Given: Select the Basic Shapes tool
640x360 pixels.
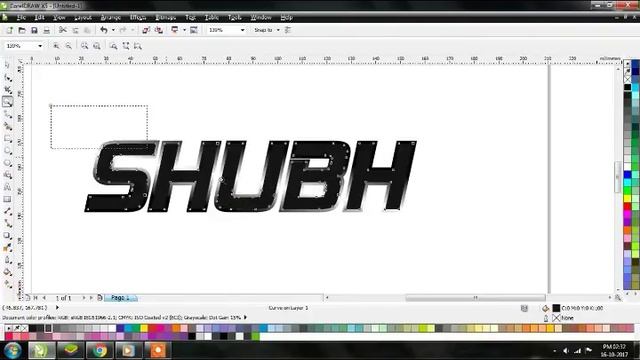Looking at the screenshot, I should pyautogui.click(x=7, y=175).
